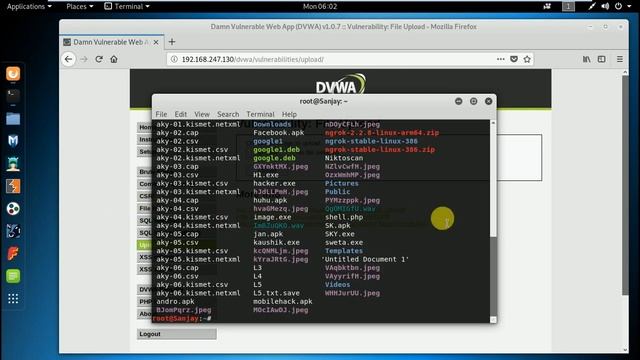Open the Firefox Library icon
Image resolution: width=640 pixels, height=360 pixels.
coord(587,59)
